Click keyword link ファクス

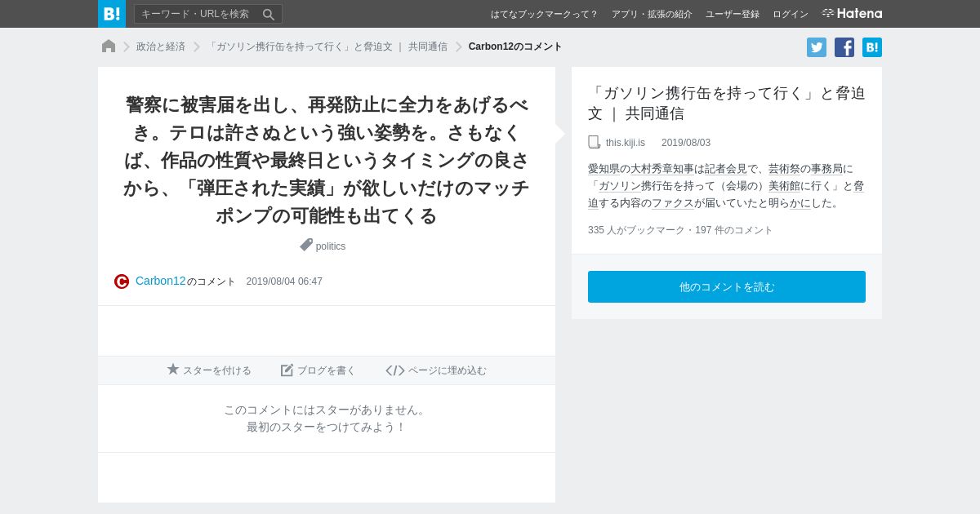pos(673,203)
